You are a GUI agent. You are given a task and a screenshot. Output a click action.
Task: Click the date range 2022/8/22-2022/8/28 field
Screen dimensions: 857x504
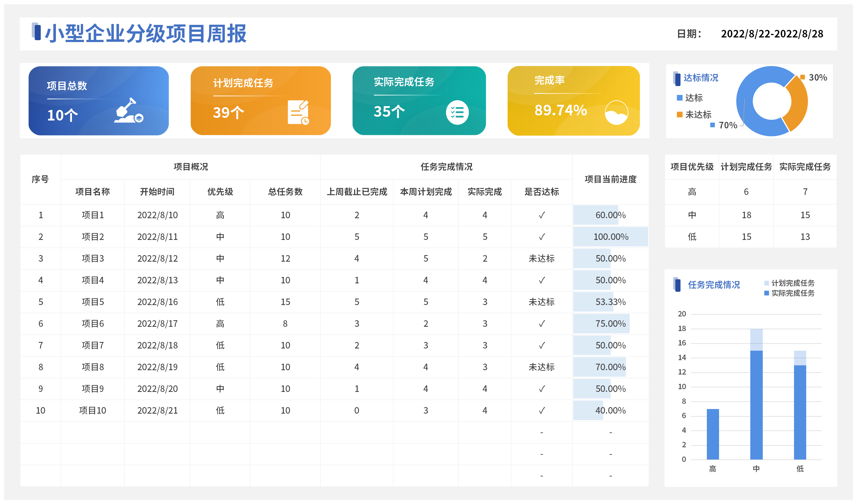(772, 34)
